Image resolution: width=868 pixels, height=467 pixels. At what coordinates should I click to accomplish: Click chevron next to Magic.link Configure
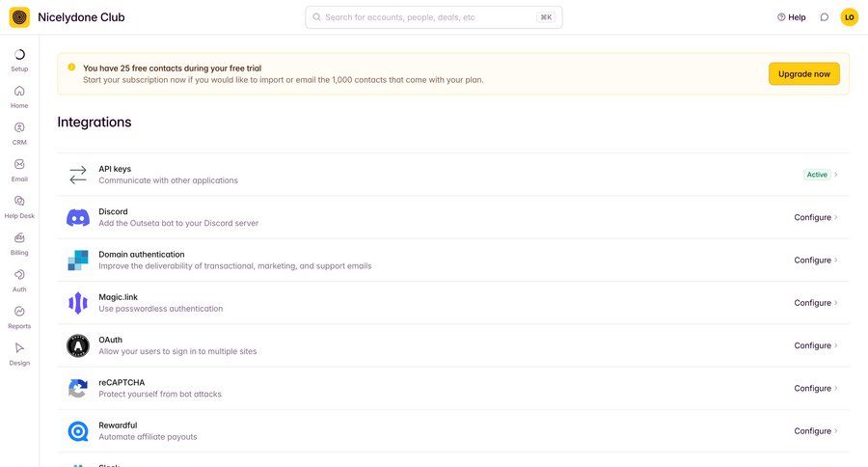(x=836, y=303)
